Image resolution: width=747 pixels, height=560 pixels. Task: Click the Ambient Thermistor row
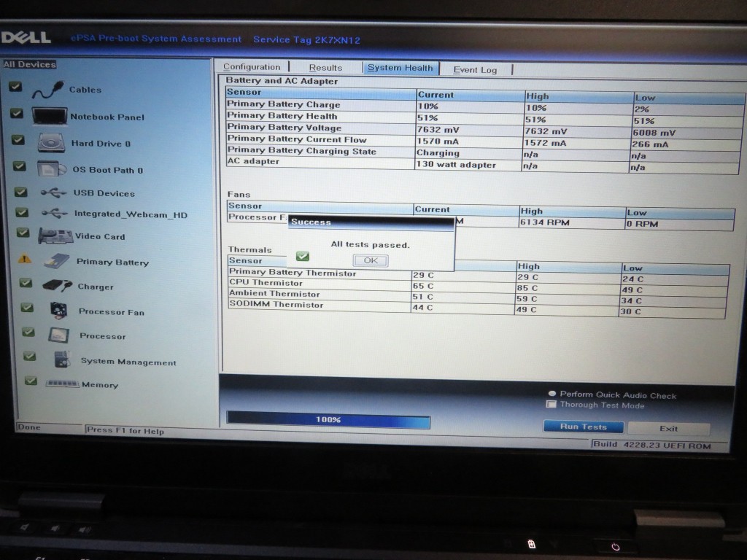pyautogui.click(x=477, y=297)
